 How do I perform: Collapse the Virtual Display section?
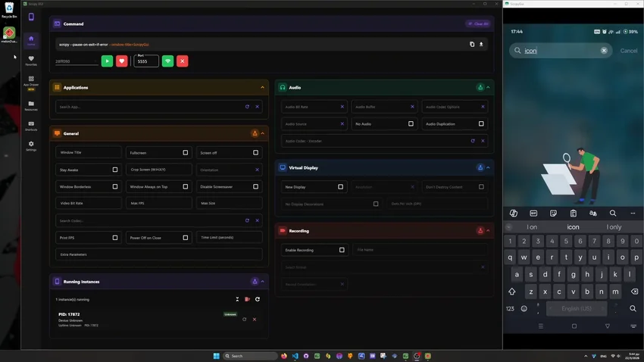488,167
